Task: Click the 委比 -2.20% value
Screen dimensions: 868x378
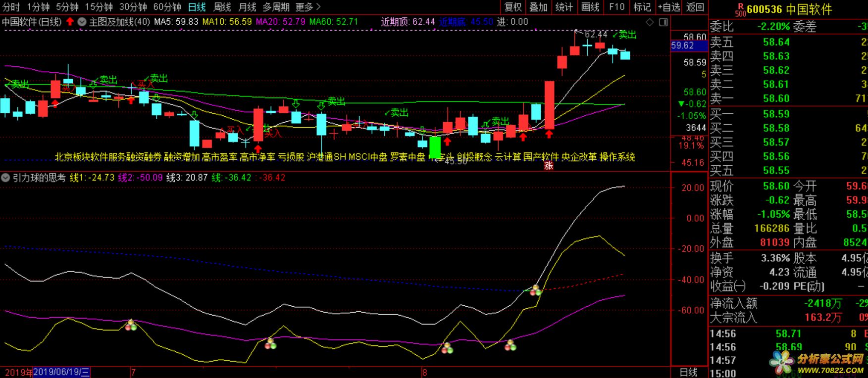Action: [x=773, y=27]
